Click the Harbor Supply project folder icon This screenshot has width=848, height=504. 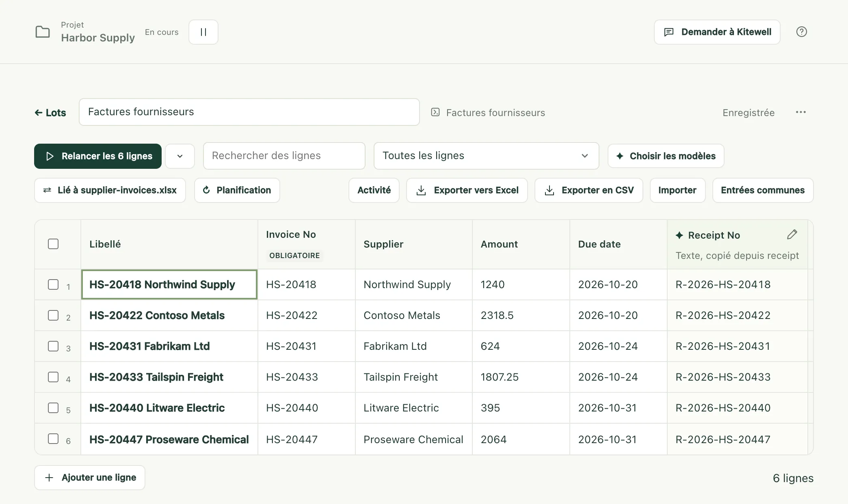click(x=43, y=32)
